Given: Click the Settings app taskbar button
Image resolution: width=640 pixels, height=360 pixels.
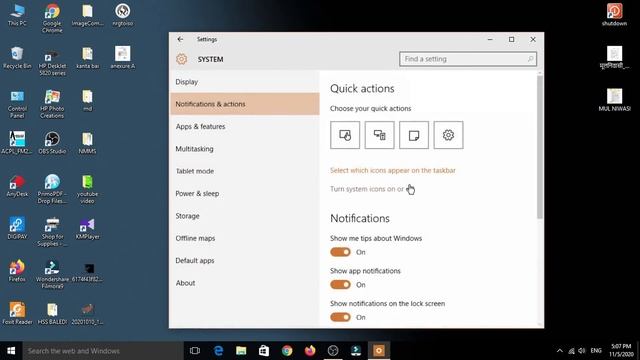Looking at the screenshot, I should [x=379, y=351].
